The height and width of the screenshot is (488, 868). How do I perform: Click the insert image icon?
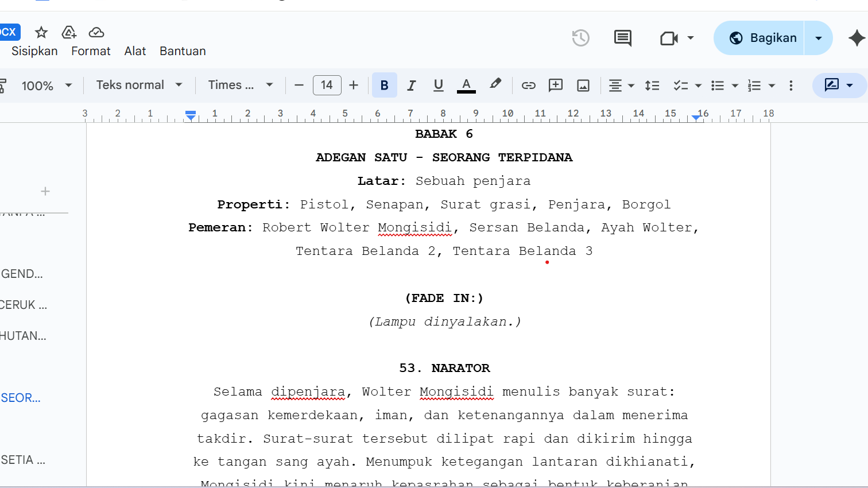coord(583,86)
